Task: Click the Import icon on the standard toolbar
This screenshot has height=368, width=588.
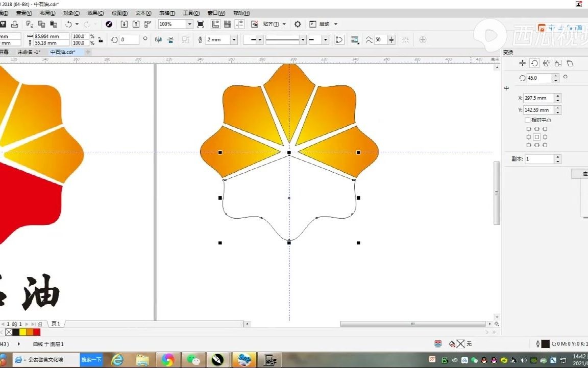Action: click(124, 24)
